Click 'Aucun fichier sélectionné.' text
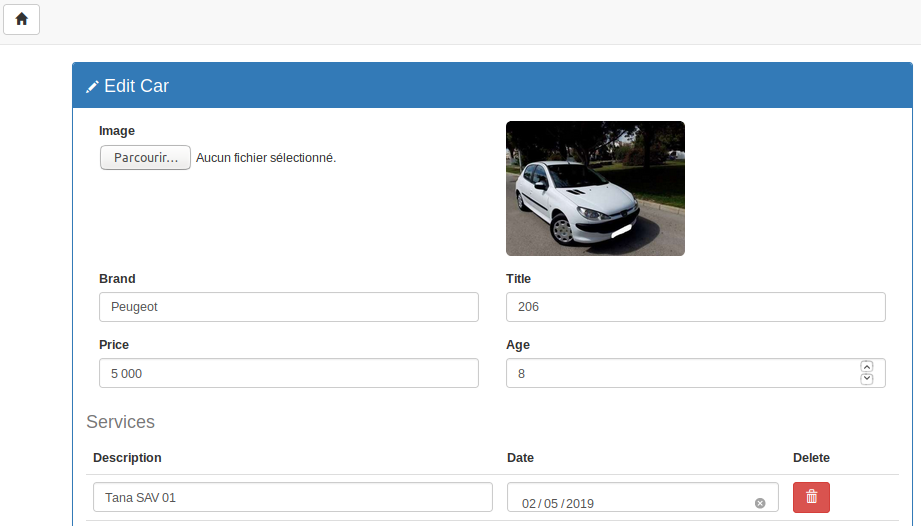 266,158
